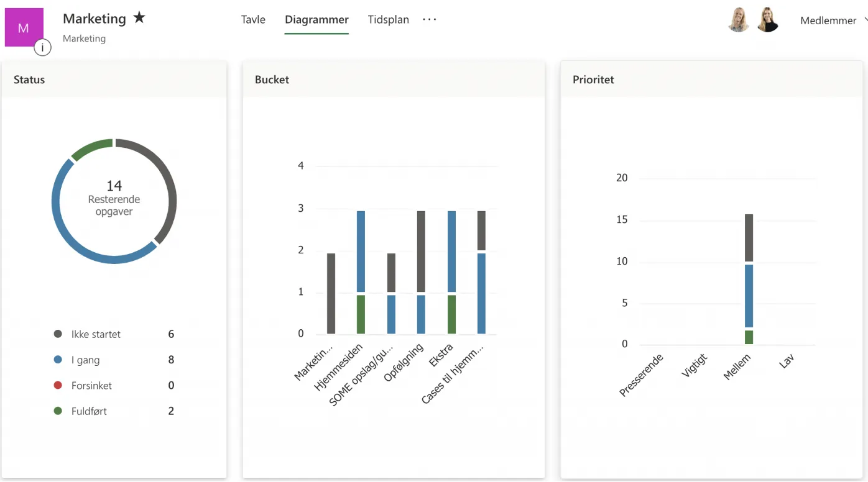Click the first member avatar

[x=739, y=20]
